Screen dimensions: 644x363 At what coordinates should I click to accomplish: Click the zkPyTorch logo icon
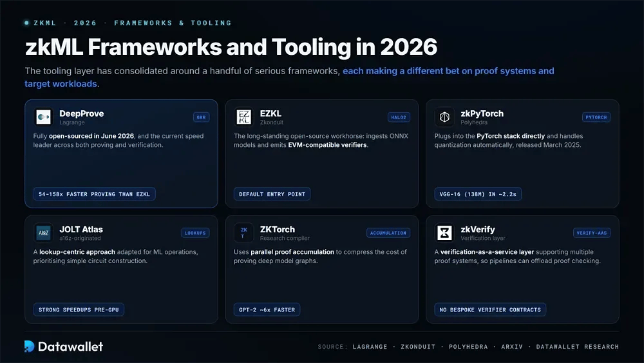444,117
